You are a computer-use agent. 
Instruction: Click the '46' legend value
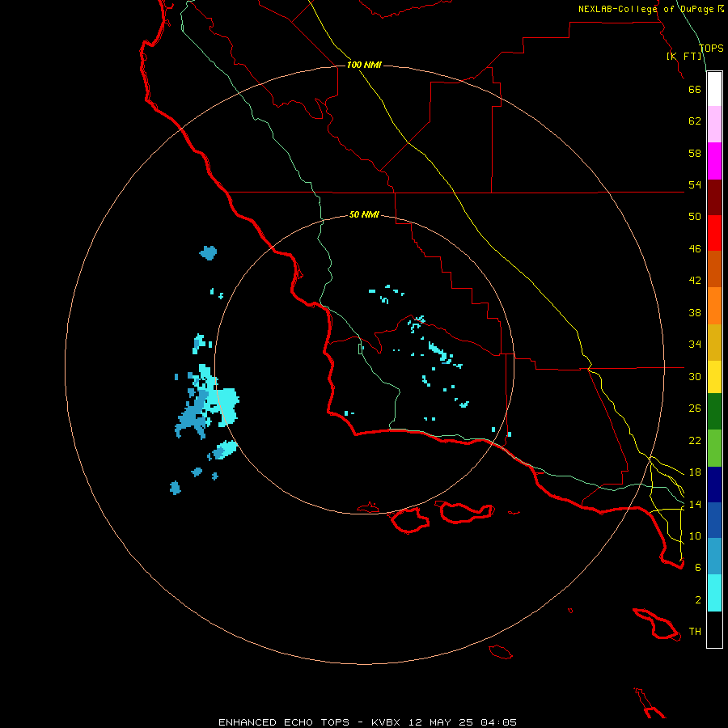[x=695, y=249]
